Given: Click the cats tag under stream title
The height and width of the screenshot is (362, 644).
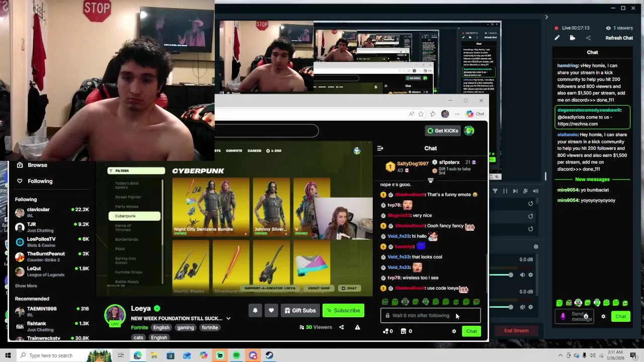Looking at the screenshot, I should [138, 337].
